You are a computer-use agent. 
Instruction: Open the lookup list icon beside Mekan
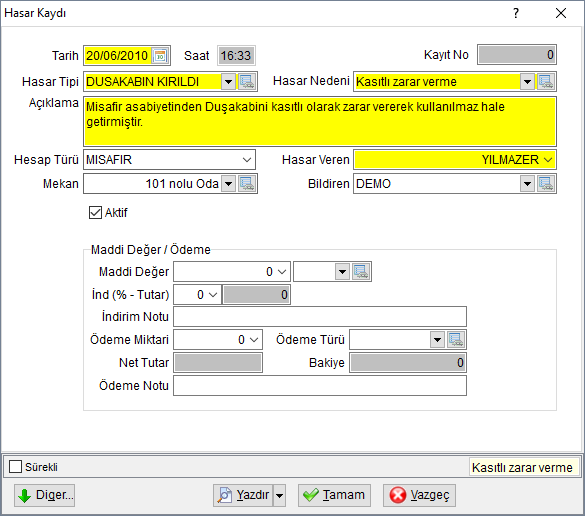[x=247, y=184]
